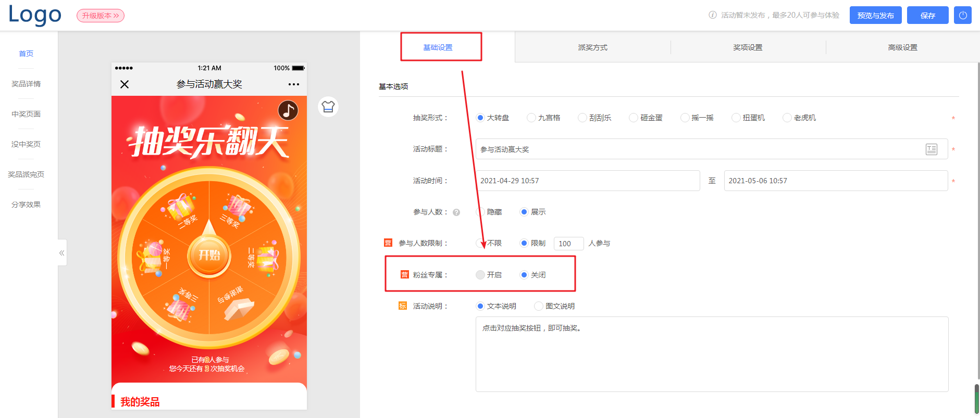Image resolution: width=980 pixels, height=418 pixels.
Task: Open 奖品详情 in left sidebar
Action: [26, 84]
